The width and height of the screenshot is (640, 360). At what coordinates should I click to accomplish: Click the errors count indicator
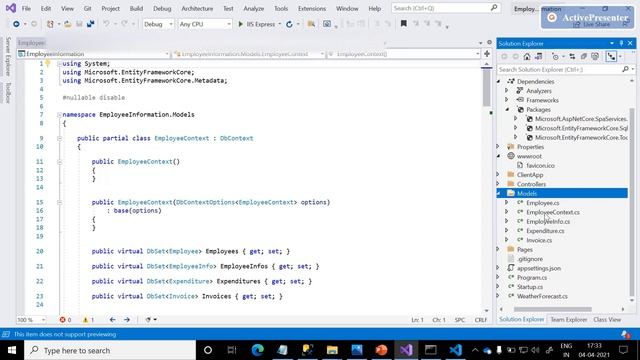coord(65,320)
